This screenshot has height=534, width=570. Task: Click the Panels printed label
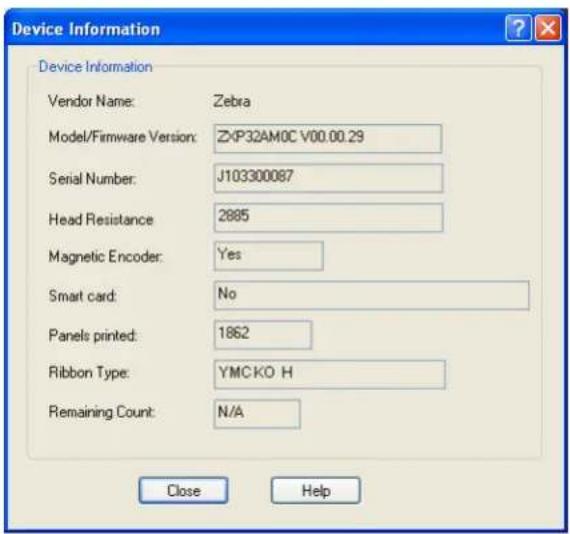(x=93, y=335)
